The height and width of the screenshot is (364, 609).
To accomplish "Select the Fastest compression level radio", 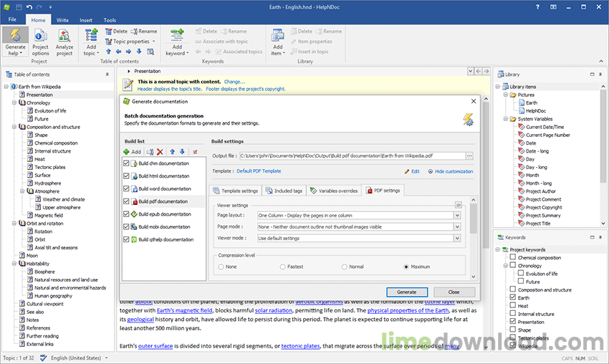I will pos(283,267).
